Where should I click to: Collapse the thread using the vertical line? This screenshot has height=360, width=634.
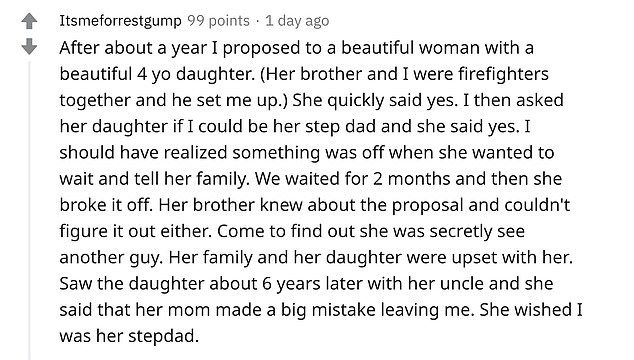pyautogui.click(x=29, y=210)
